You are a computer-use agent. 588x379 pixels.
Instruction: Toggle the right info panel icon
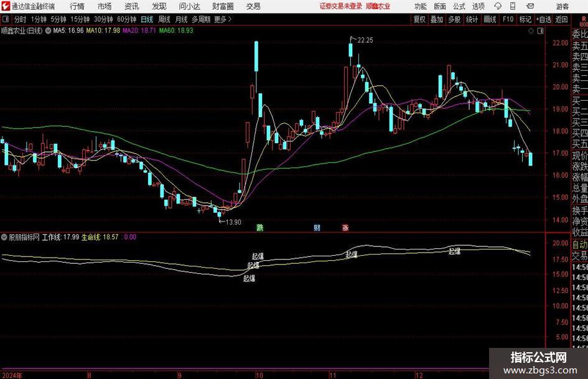coord(540,31)
